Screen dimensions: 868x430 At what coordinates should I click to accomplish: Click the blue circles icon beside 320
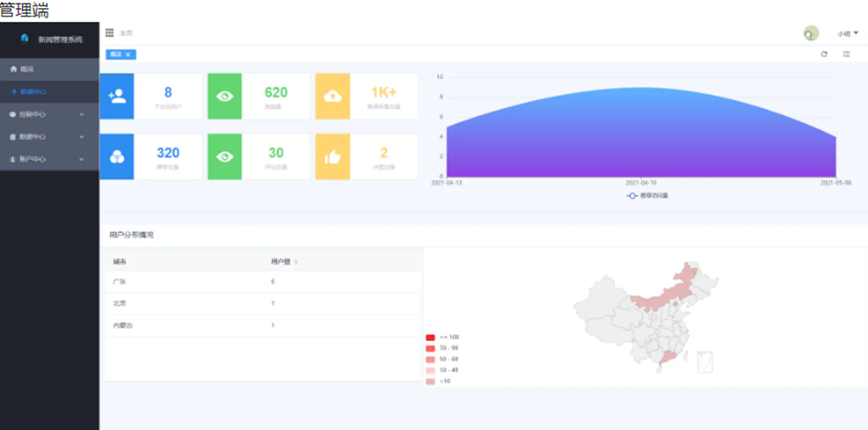pyautogui.click(x=117, y=157)
